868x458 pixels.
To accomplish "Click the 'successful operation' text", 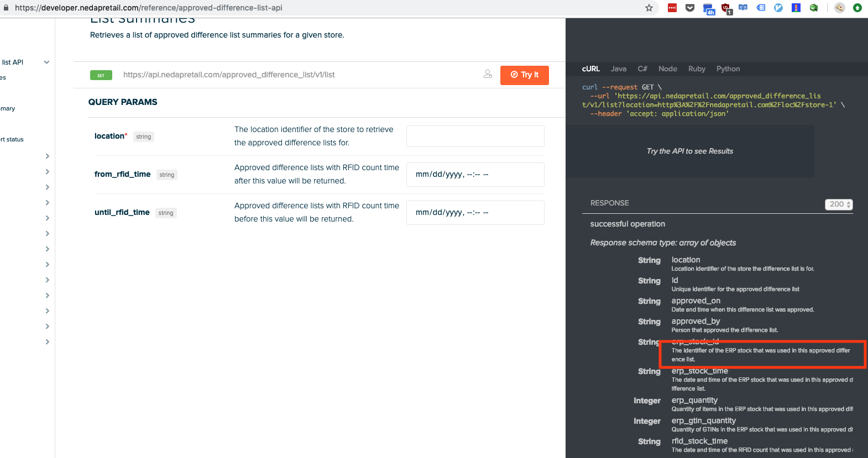I will tap(628, 224).
